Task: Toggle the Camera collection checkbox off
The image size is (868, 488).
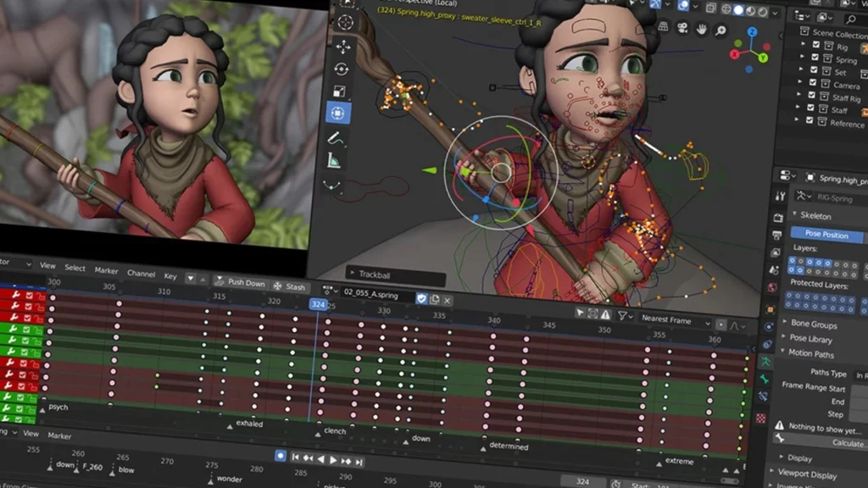Action: point(812,84)
